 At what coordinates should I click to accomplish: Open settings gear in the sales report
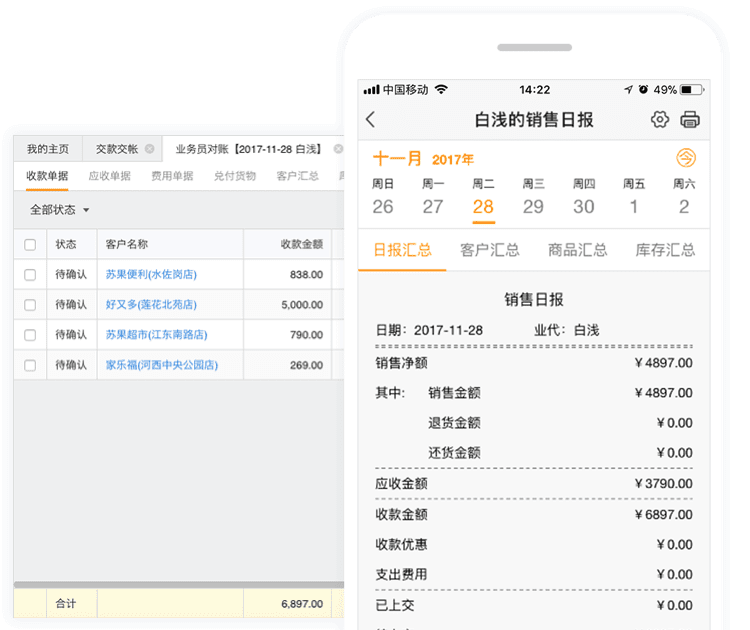click(x=659, y=120)
